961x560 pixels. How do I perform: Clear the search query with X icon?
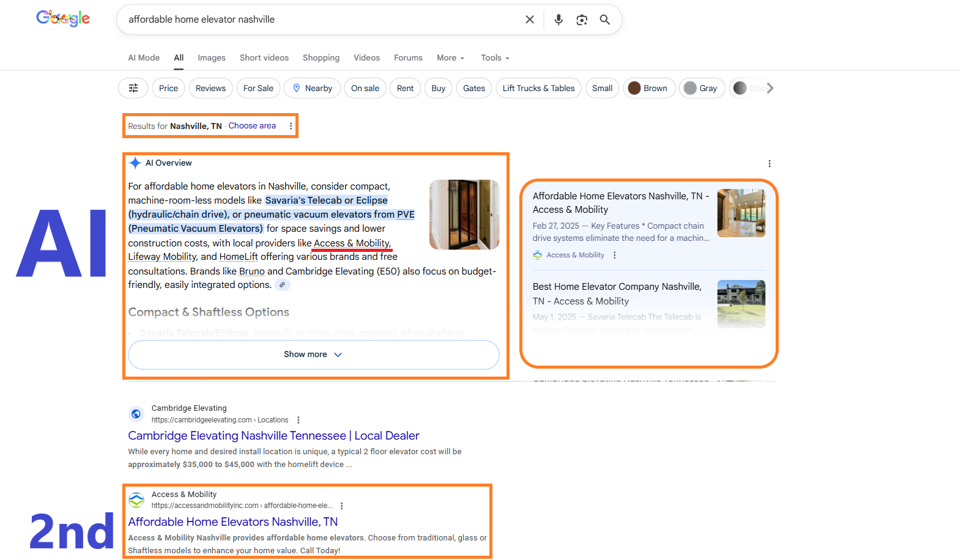point(530,20)
